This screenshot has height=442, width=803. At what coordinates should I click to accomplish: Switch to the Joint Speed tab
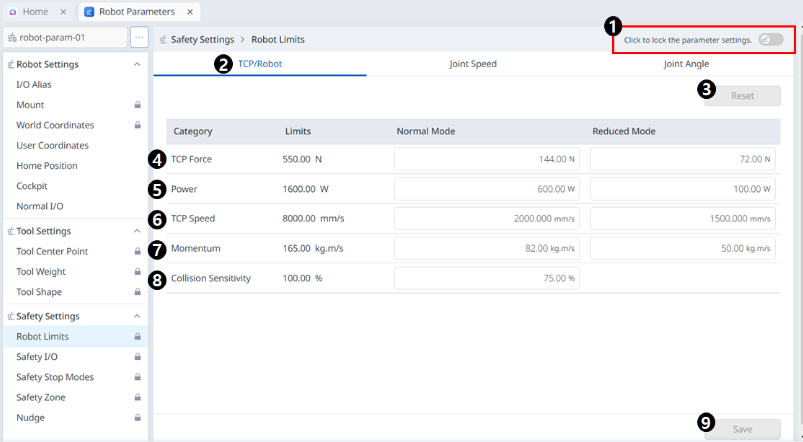(x=473, y=64)
